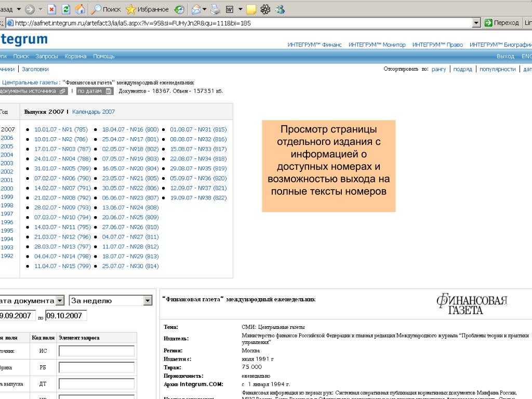This screenshot has height=399, width=532.
Task: Select year 1999 in year list
Action: tap(7, 197)
